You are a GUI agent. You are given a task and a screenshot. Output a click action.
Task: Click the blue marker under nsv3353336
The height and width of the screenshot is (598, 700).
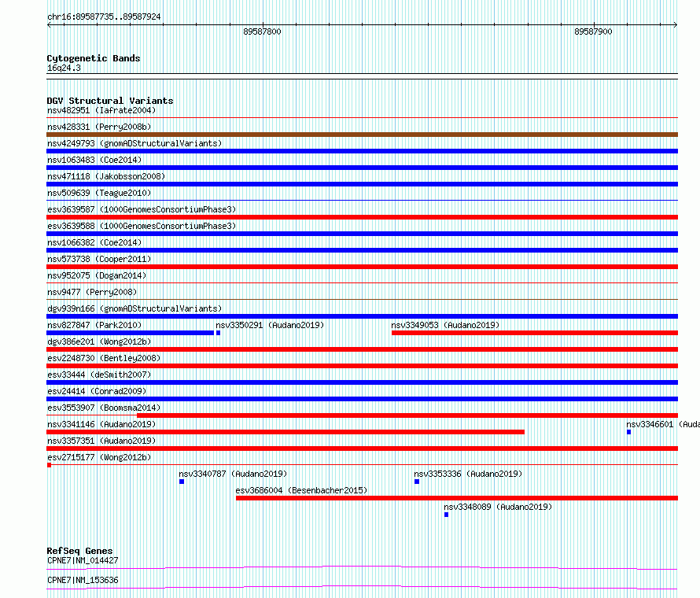417,482
